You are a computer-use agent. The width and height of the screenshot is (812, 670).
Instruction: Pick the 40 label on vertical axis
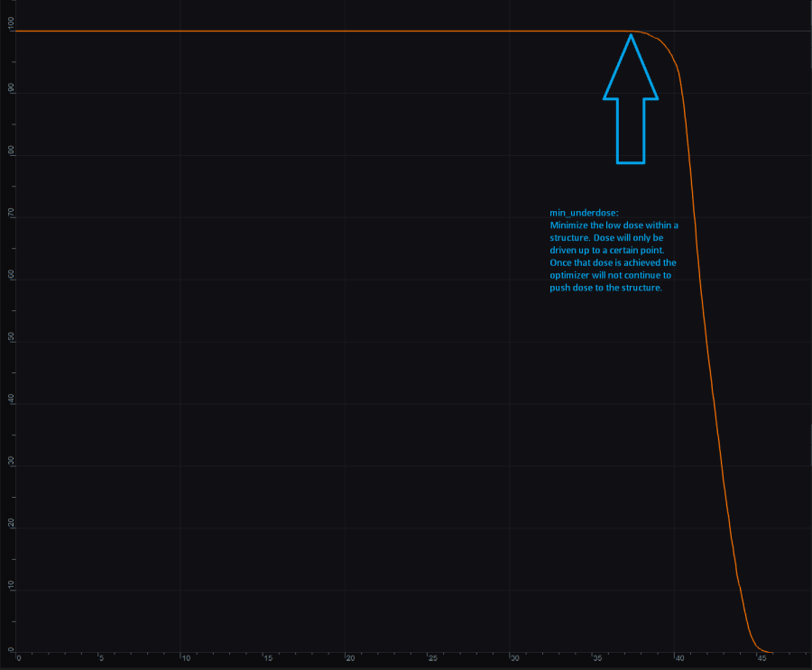(x=12, y=399)
